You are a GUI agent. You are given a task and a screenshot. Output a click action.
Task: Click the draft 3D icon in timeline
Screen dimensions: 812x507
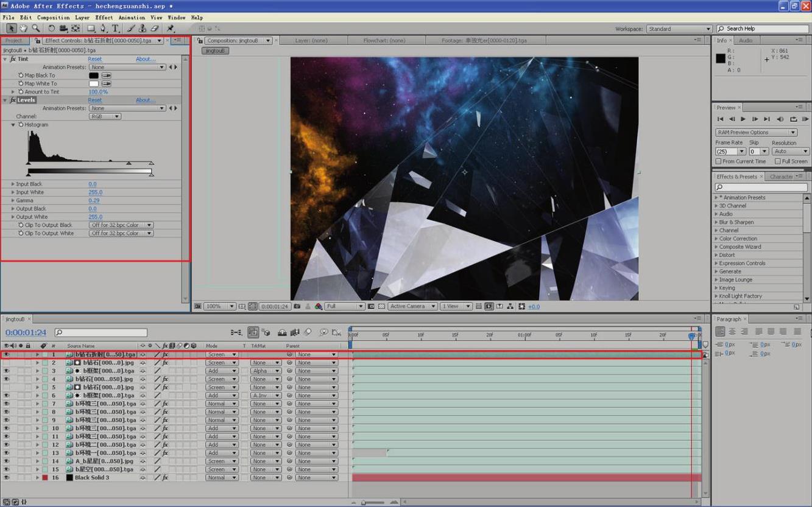pos(266,332)
